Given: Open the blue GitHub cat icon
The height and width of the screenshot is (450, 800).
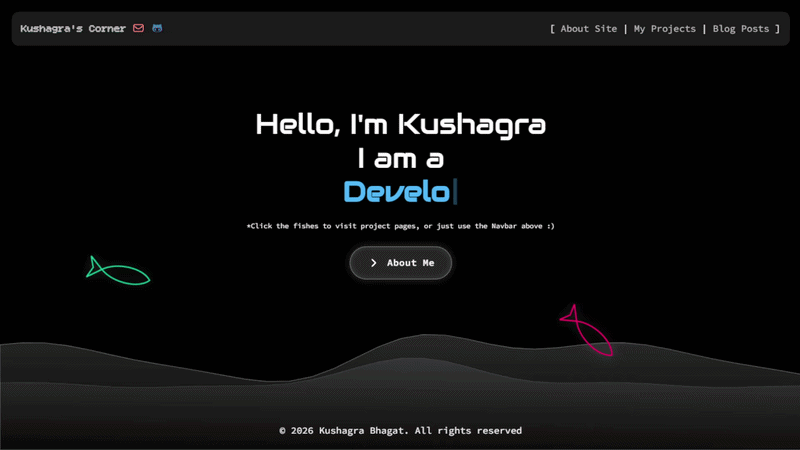Looking at the screenshot, I should point(157,28).
